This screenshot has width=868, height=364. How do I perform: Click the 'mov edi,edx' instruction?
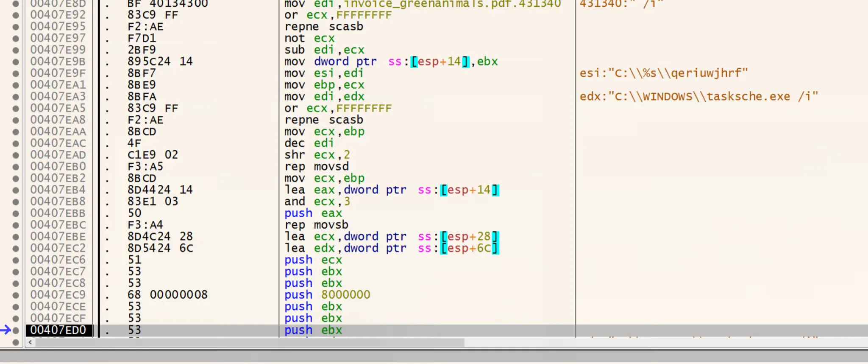click(x=324, y=96)
